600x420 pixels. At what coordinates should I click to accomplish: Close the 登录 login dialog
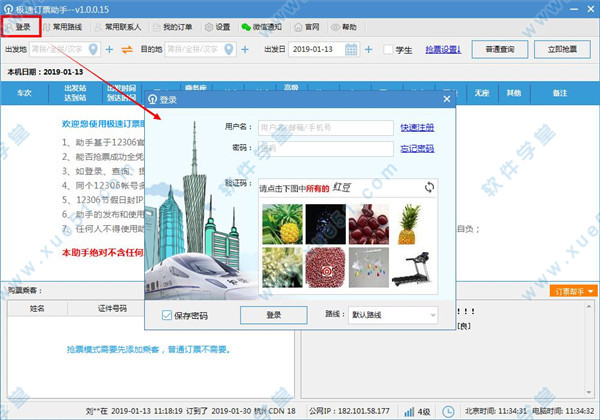click(446, 99)
